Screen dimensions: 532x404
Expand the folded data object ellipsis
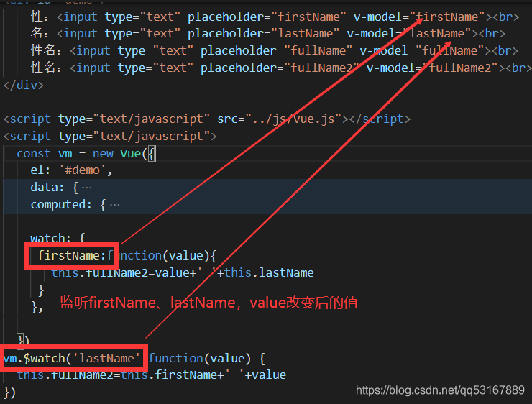[87, 187]
